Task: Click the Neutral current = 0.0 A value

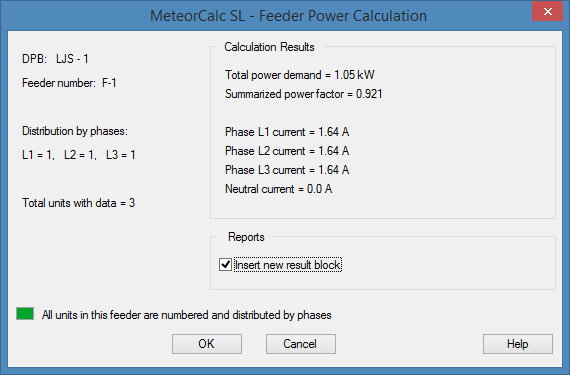Action: tap(278, 189)
